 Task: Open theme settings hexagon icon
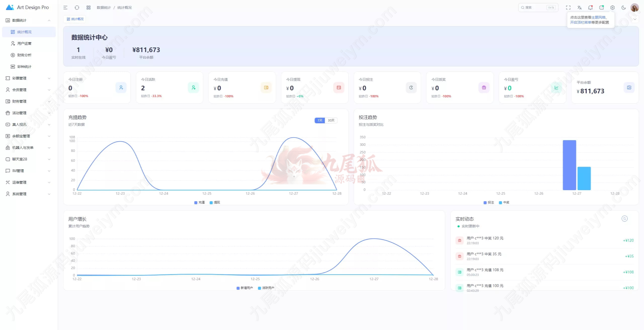[x=613, y=8]
